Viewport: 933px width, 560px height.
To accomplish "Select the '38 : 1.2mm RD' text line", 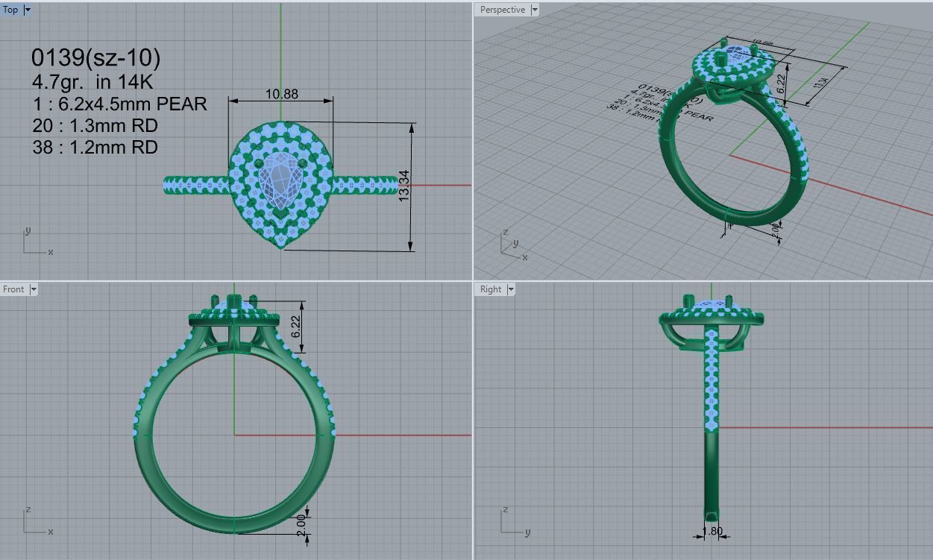I will 95,147.
